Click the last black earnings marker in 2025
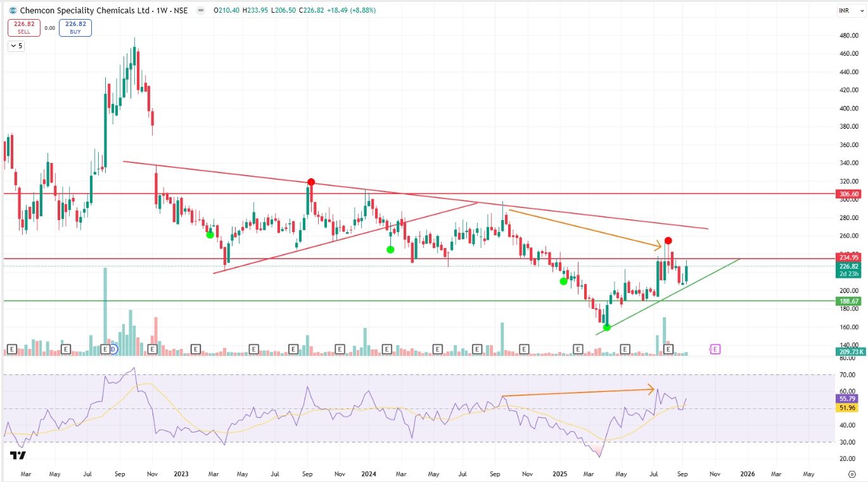Image resolution: width=868 pixels, height=482 pixels. coord(668,349)
